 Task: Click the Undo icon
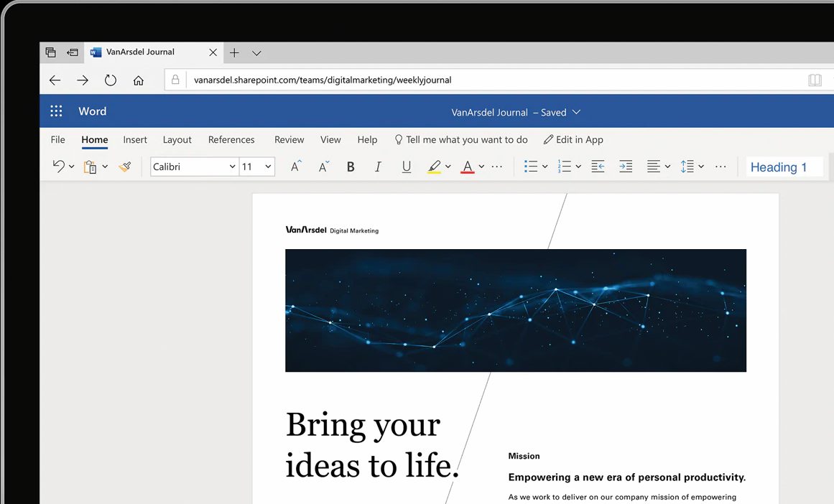click(58, 167)
